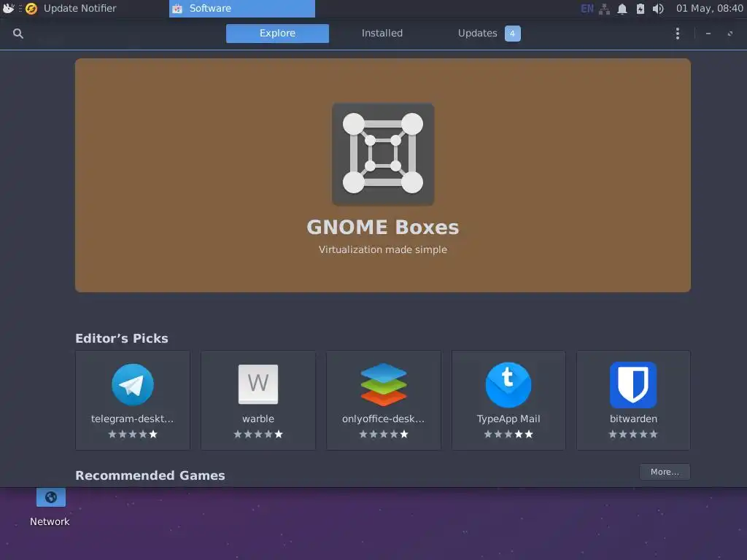This screenshot has height=560, width=747.
Task: Click bitwarden star rating
Action: pos(633,435)
